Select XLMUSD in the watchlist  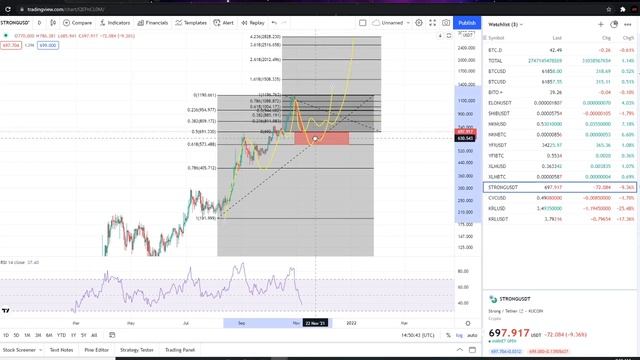pos(560,167)
